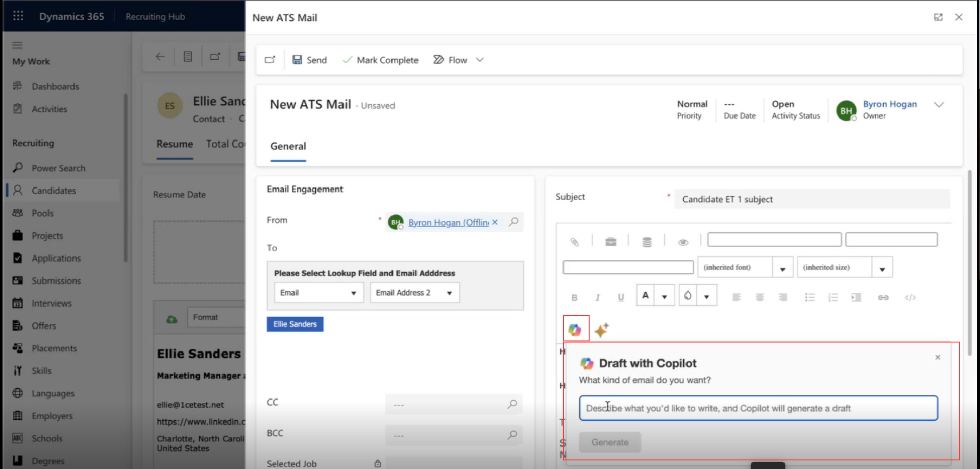The height and width of the screenshot is (469, 980).
Task: Open the Flow command
Action: (450, 60)
